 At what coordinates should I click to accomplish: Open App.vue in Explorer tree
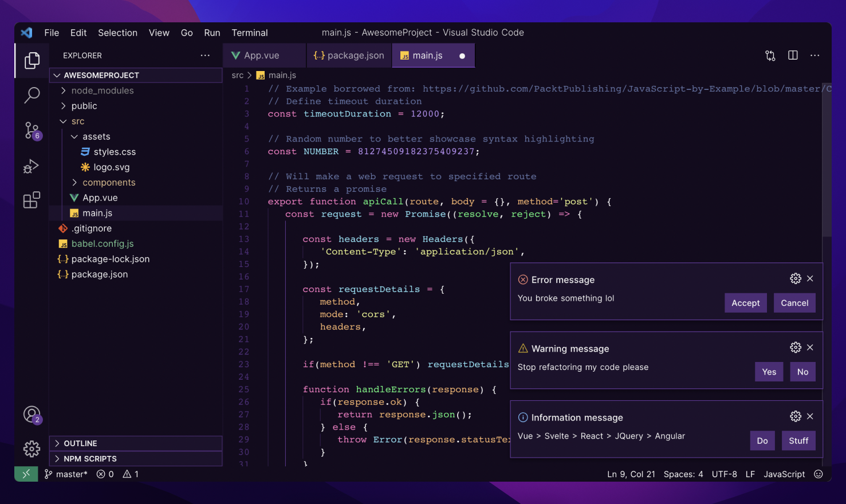[136, 198]
